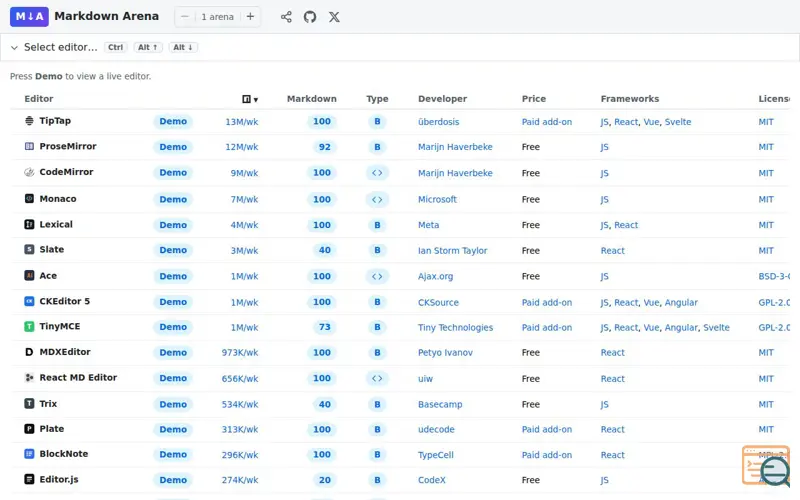
Task: Increase arena count with plus button
Action: [250, 16]
